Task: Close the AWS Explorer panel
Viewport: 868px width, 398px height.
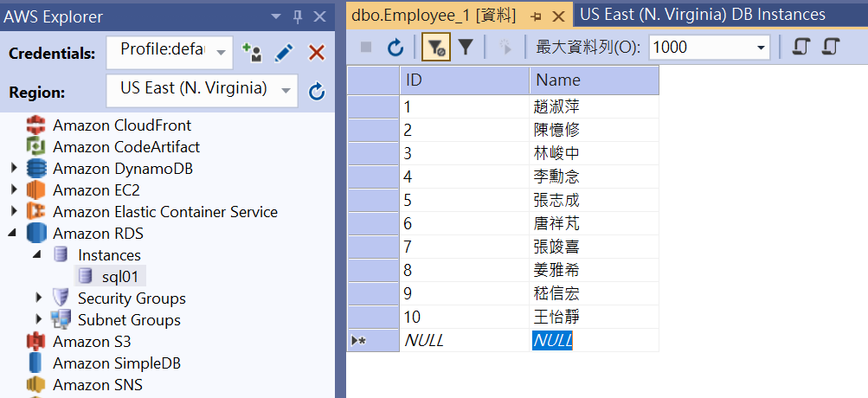Action: click(x=320, y=17)
